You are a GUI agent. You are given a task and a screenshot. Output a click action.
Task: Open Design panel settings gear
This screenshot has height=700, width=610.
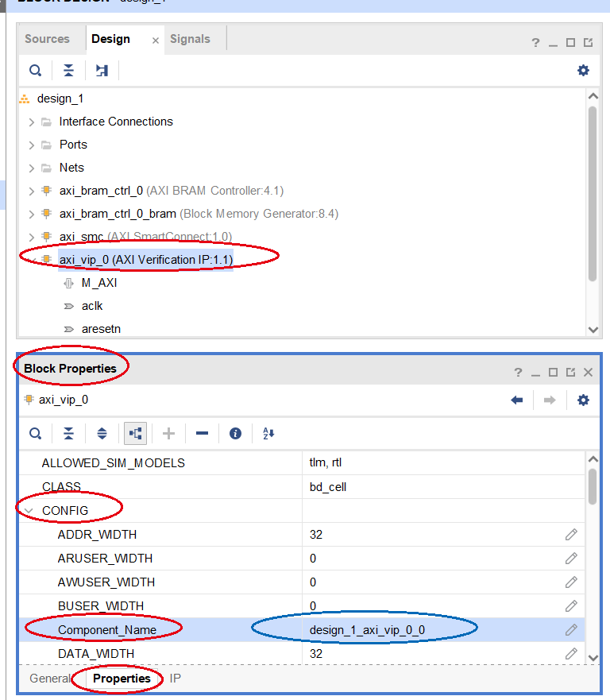[x=583, y=71]
